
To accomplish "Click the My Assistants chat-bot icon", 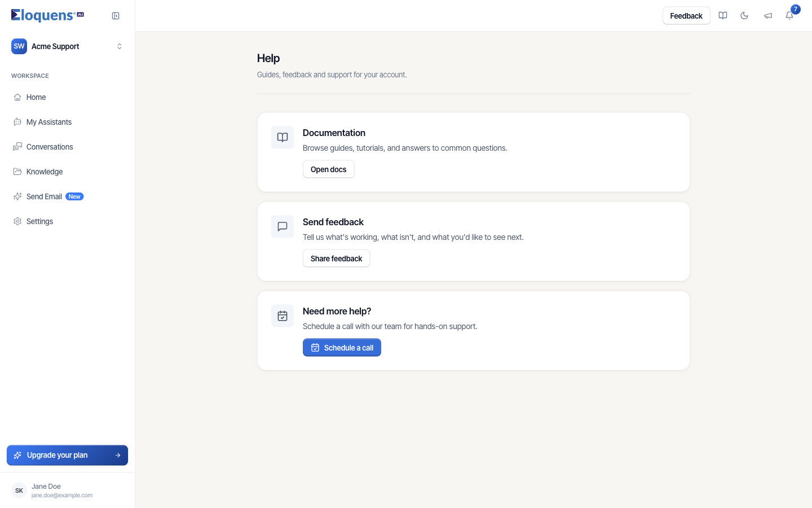I will (x=17, y=122).
